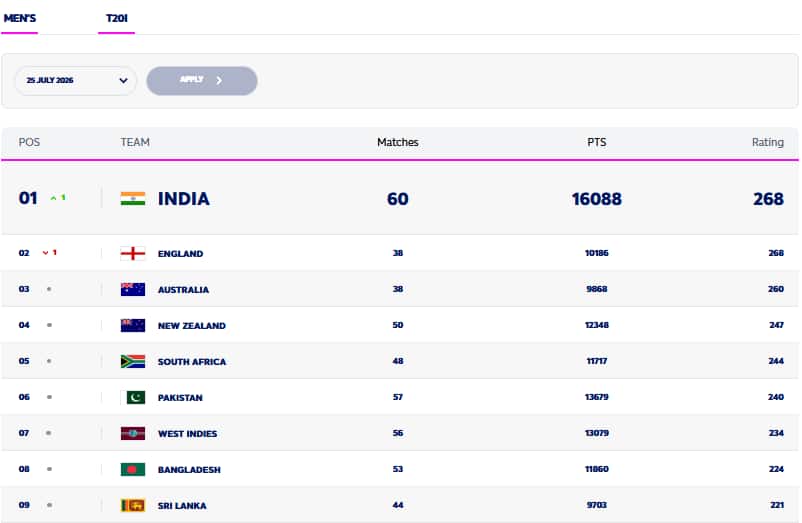This screenshot has width=802, height=523.
Task: Select the T20I format tab
Action: click(117, 18)
